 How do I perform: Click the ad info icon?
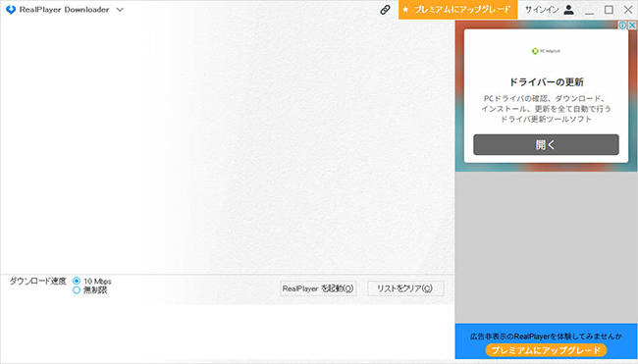[x=622, y=26]
